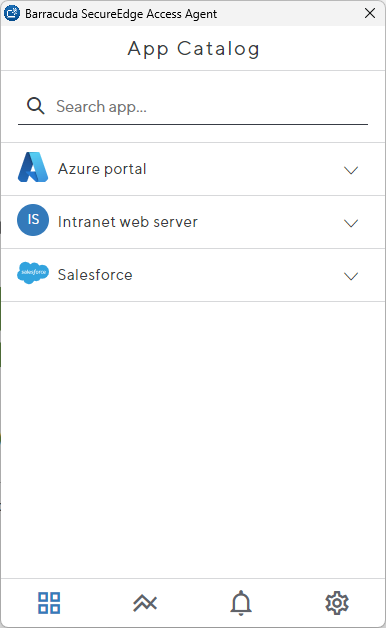The width and height of the screenshot is (386, 628).
Task: Open the connection status arrows tab
Action: click(145, 603)
